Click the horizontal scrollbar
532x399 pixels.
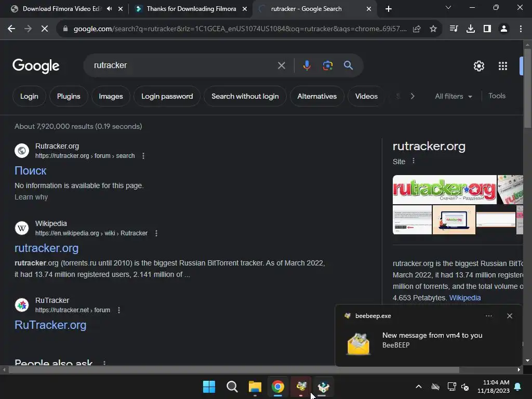234,370
